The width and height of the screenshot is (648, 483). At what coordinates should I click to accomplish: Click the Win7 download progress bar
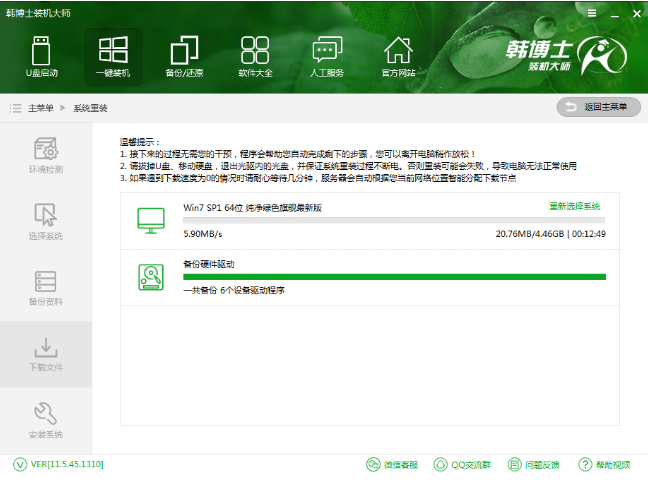click(394, 218)
